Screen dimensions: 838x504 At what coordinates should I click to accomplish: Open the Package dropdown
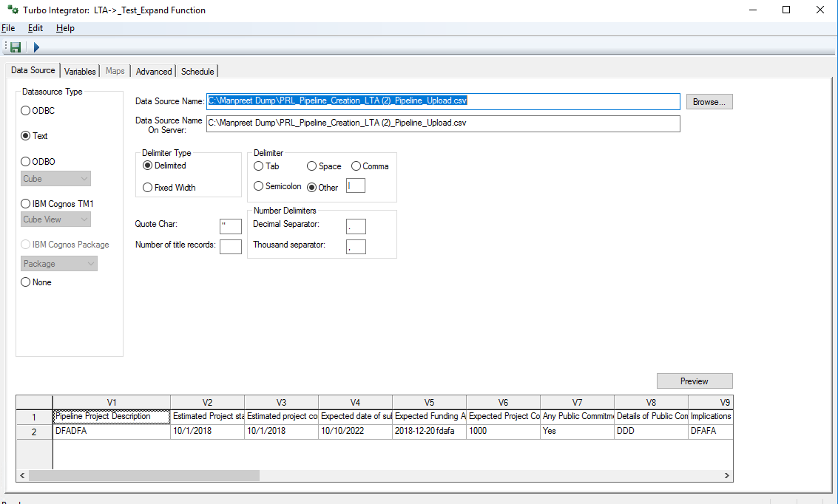click(58, 263)
